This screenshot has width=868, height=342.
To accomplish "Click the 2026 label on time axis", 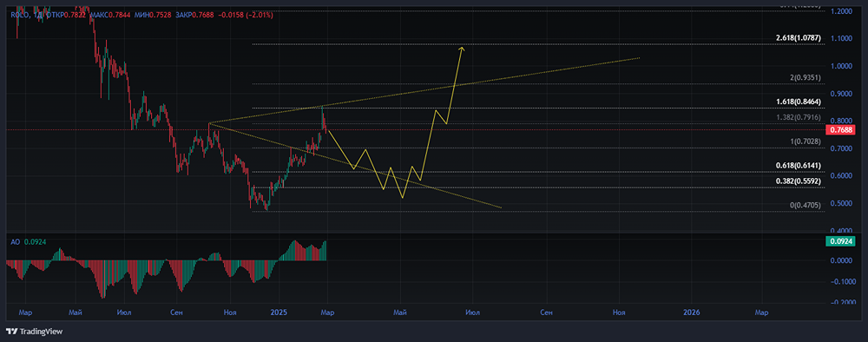I will click(692, 312).
